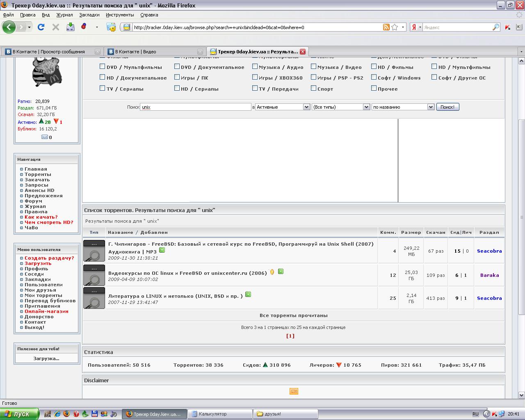This screenshot has width=525, height=420.
Task: Open the по названию search-field dropdown
Action: (403, 107)
